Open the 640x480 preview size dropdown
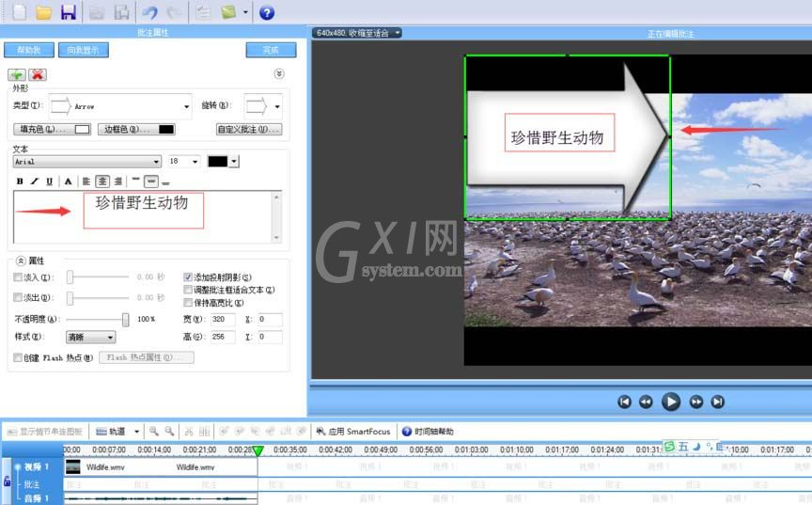812x505 pixels. pyautogui.click(x=357, y=33)
